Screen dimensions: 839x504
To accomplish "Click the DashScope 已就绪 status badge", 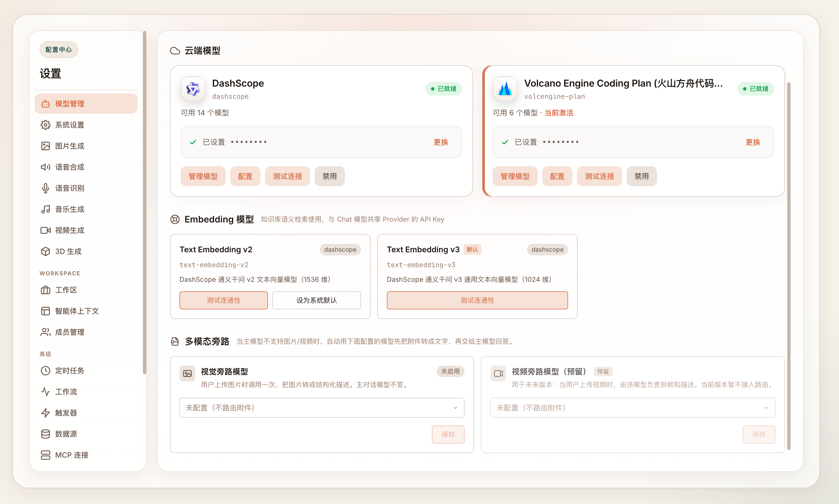I will click(x=444, y=89).
